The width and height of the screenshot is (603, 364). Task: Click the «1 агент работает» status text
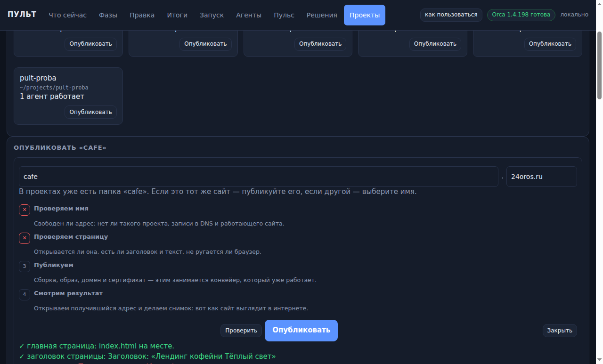point(52,97)
